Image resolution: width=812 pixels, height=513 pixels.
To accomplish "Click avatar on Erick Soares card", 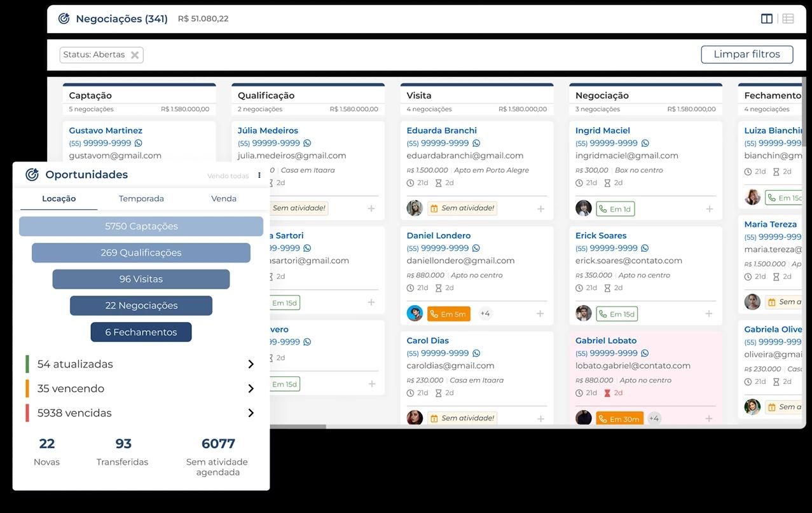I will [584, 313].
